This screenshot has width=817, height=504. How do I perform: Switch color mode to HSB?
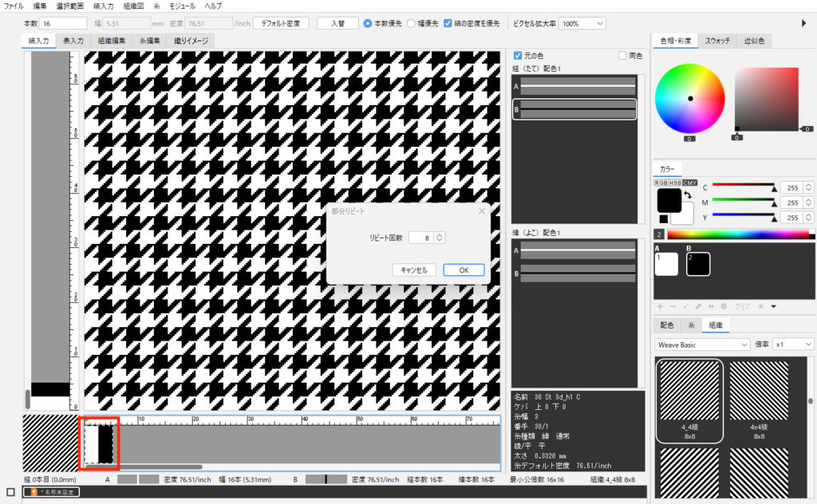point(675,183)
